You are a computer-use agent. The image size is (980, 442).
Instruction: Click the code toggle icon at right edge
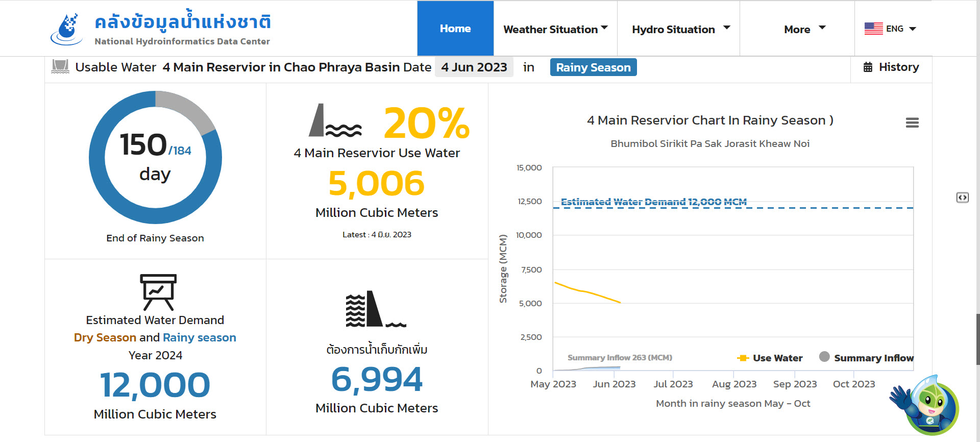coord(962,198)
